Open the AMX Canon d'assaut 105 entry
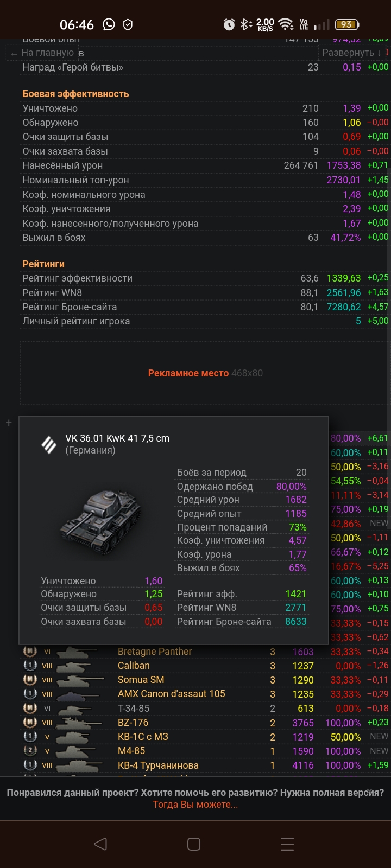391x868 pixels. point(171,694)
